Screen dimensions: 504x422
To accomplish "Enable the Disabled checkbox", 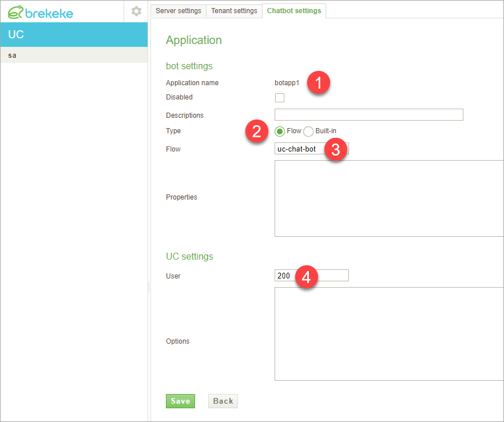I will tap(279, 98).
